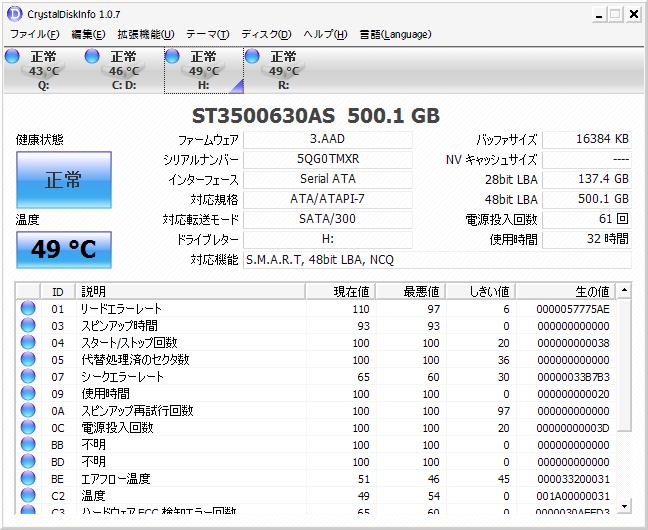Viewport: 648px width, 530px height.
Task: Click status orb of row 01 リードエラーレート
Action: click(x=28, y=308)
